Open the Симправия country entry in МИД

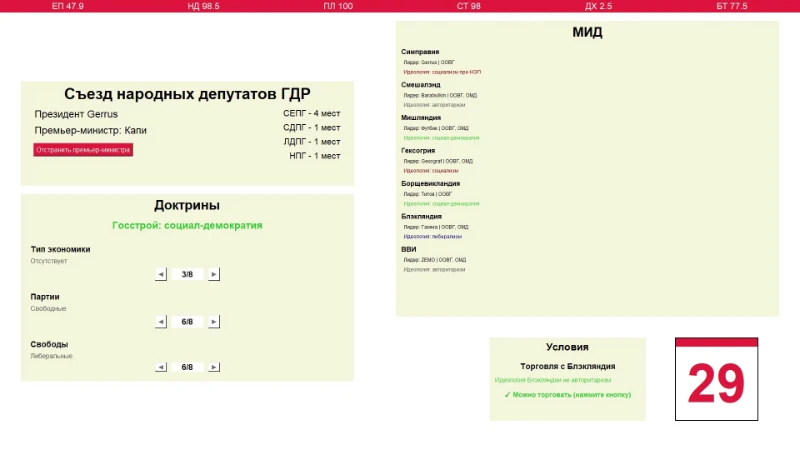(x=420, y=52)
